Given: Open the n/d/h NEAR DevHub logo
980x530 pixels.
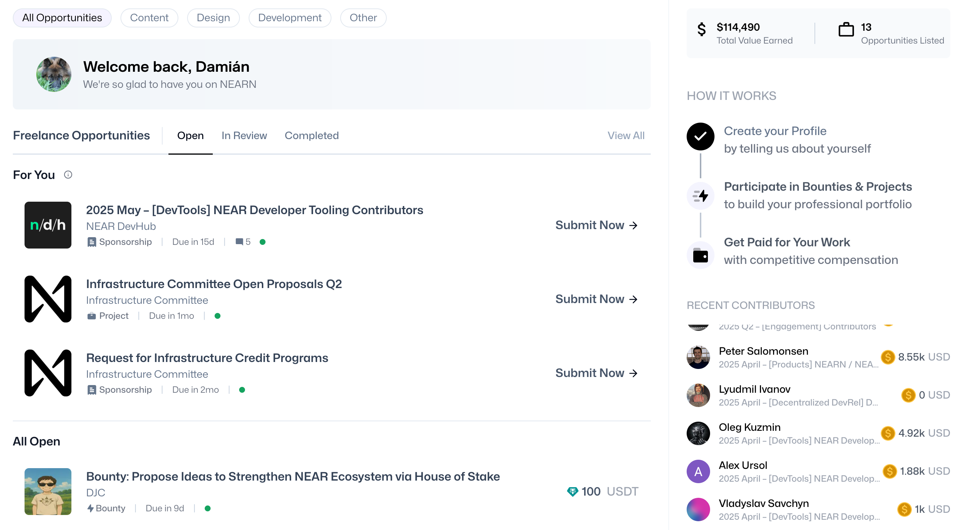Looking at the screenshot, I should pyautogui.click(x=48, y=225).
